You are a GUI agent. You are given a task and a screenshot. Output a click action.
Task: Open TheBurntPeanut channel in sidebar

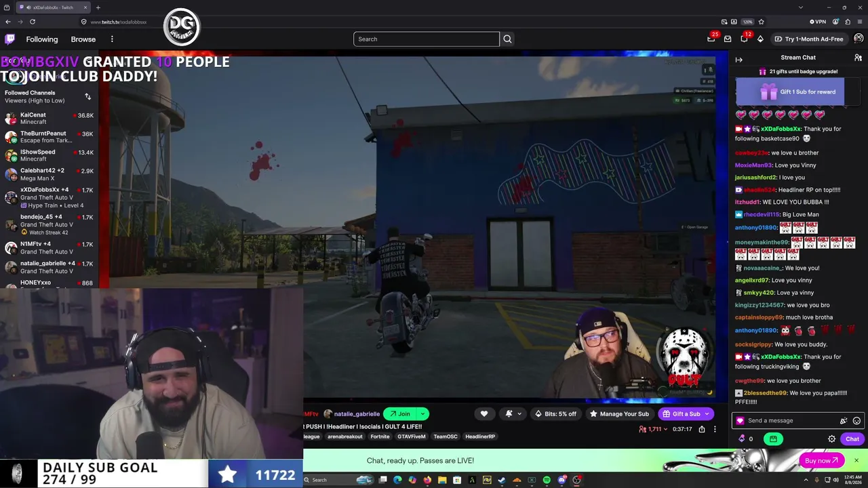pyautogui.click(x=49, y=137)
